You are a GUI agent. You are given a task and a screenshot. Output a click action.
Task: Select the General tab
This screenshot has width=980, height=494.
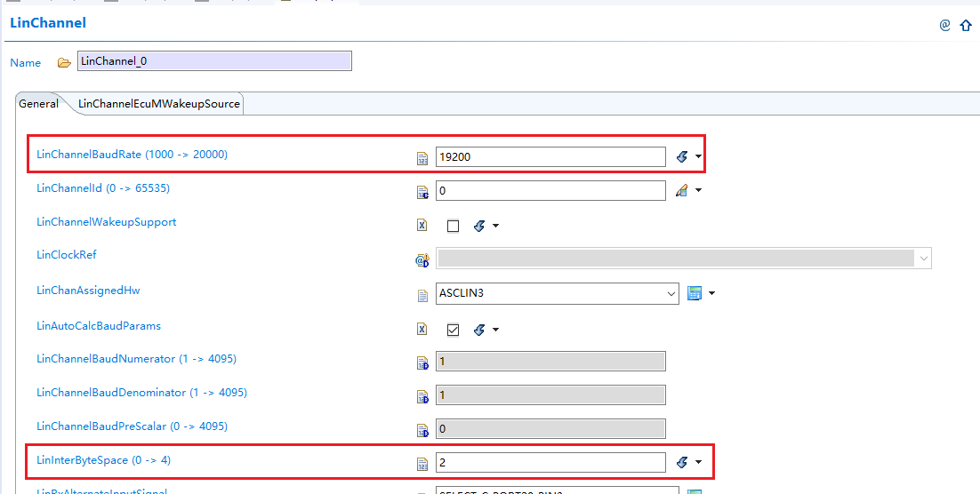coord(39,104)
